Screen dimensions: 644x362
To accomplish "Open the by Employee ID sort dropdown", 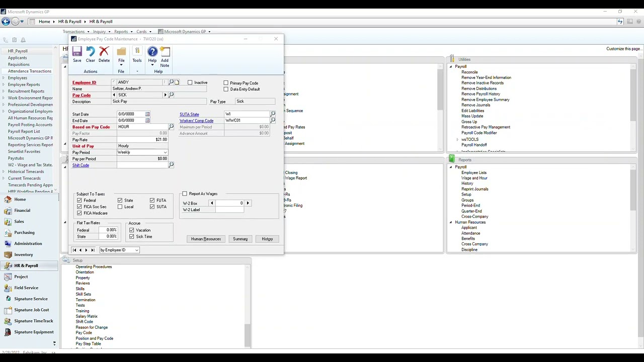I will [136, 250].
